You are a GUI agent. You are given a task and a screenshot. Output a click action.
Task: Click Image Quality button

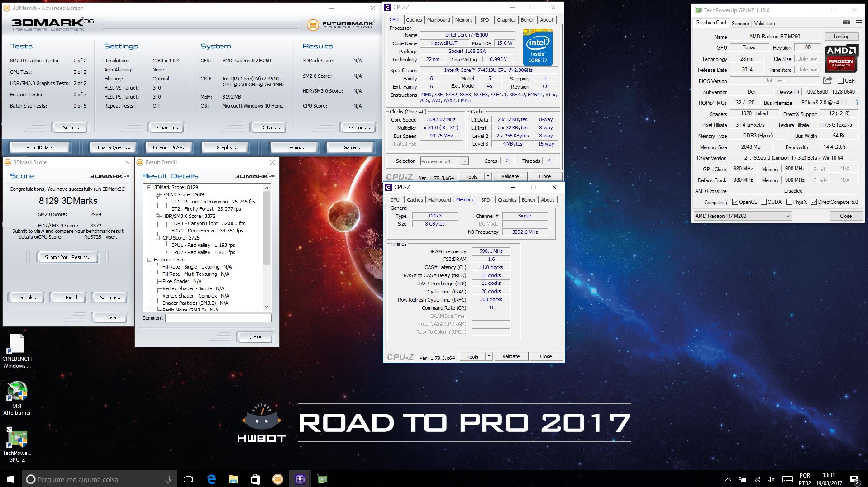point(114,147)
